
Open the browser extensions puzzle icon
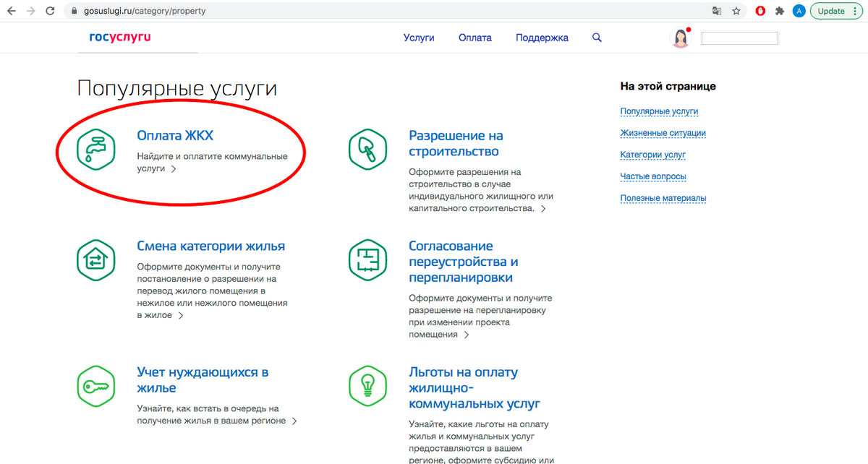coord(780,11)
